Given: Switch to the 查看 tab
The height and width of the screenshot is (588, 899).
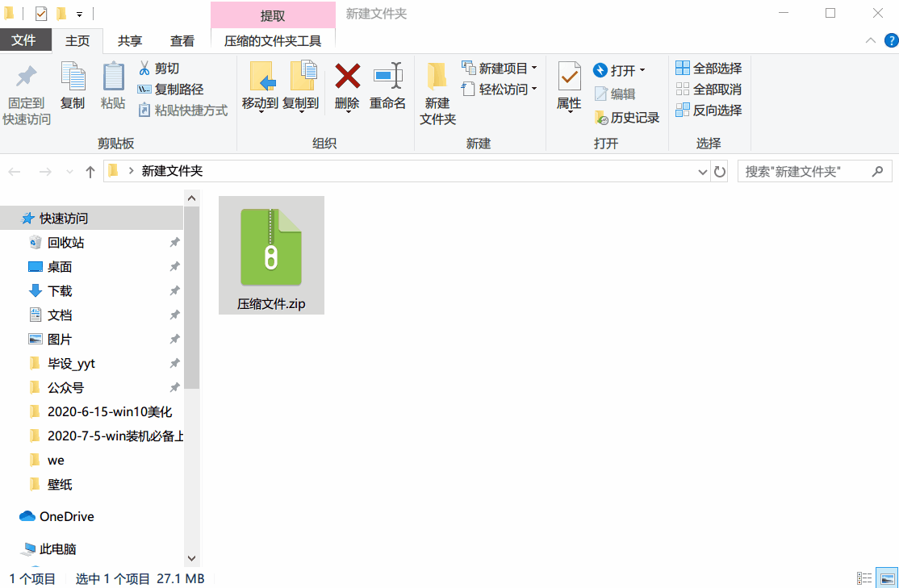Looking at the screenshot, I should (x=182, y=40).
